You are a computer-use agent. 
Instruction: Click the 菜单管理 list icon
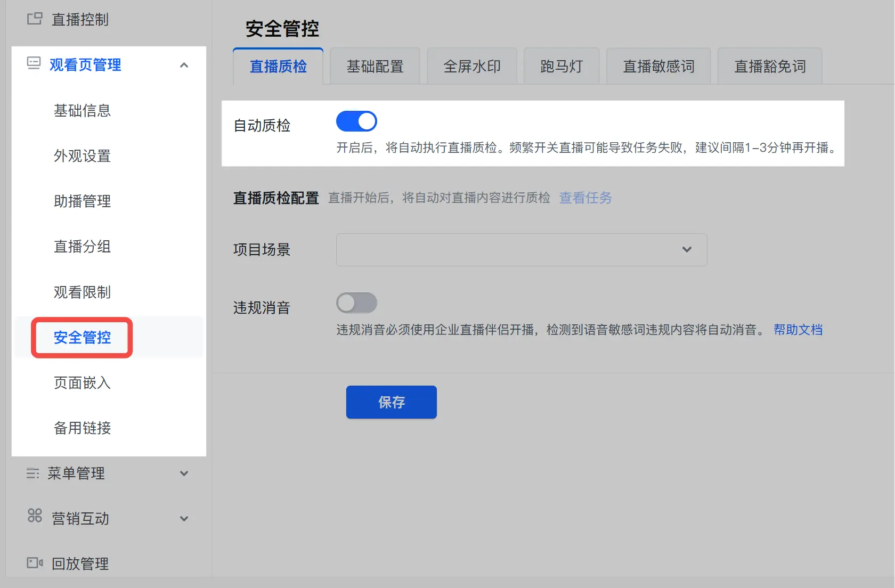click(33, 473)
